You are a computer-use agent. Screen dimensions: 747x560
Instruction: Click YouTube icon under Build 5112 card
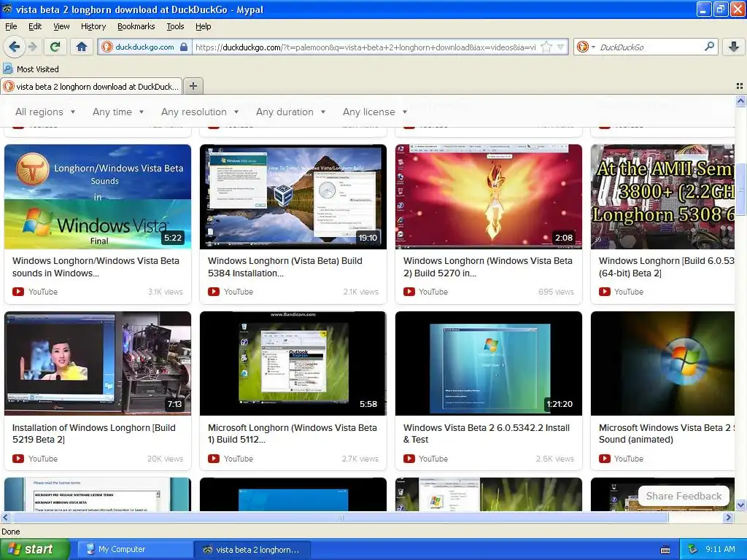coord(214,459)
